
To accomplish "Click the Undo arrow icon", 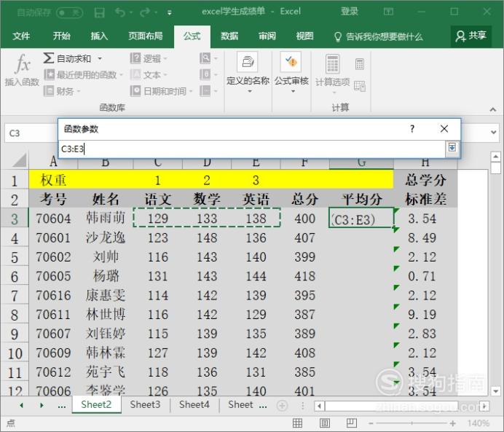I will tap(120, 12).
